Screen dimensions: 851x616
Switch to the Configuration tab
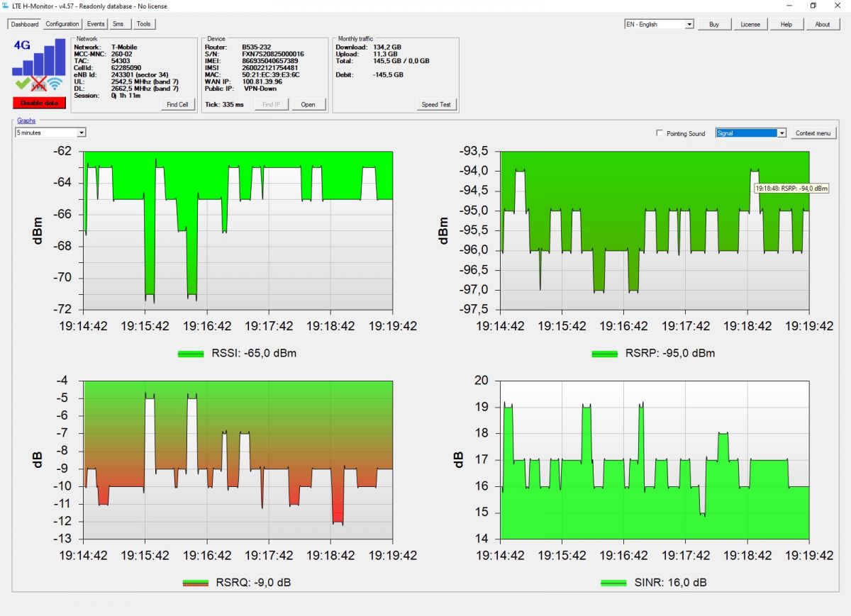click(62, 24)
